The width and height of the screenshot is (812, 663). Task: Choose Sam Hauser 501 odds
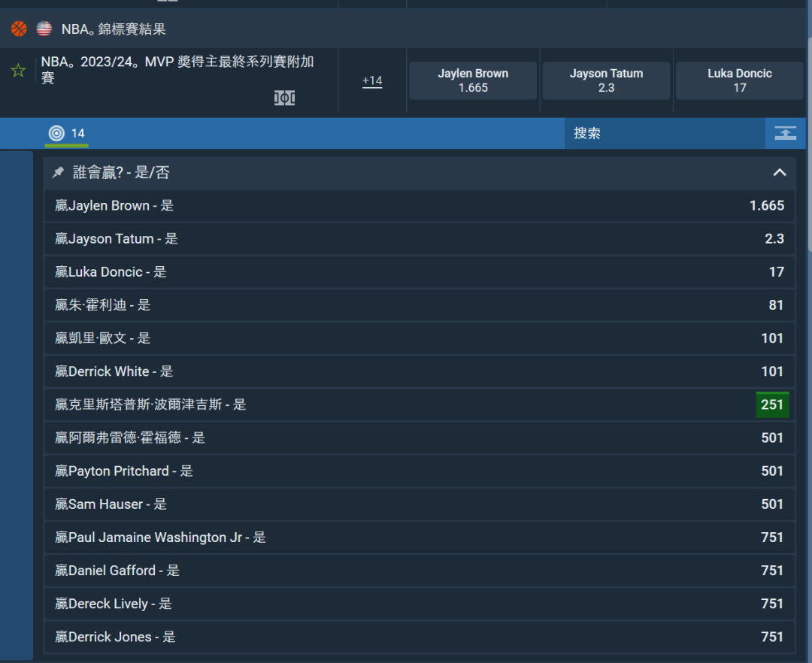click(771, 504)
